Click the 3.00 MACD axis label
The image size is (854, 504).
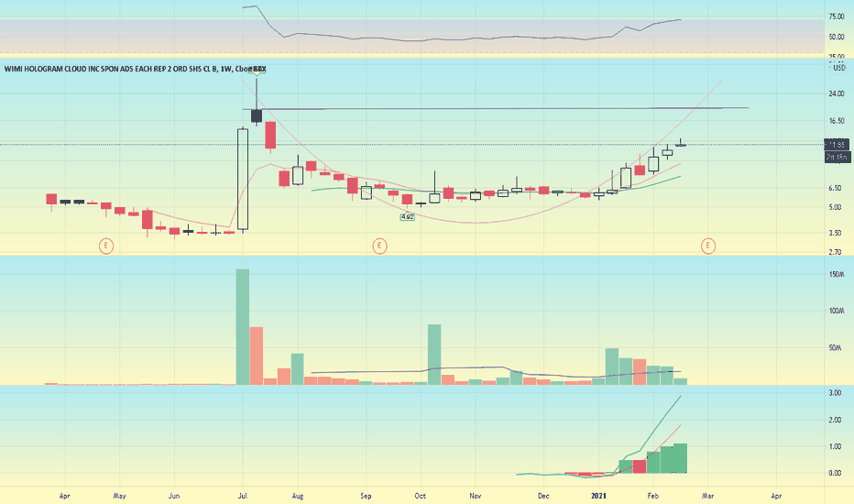[835, 393]
